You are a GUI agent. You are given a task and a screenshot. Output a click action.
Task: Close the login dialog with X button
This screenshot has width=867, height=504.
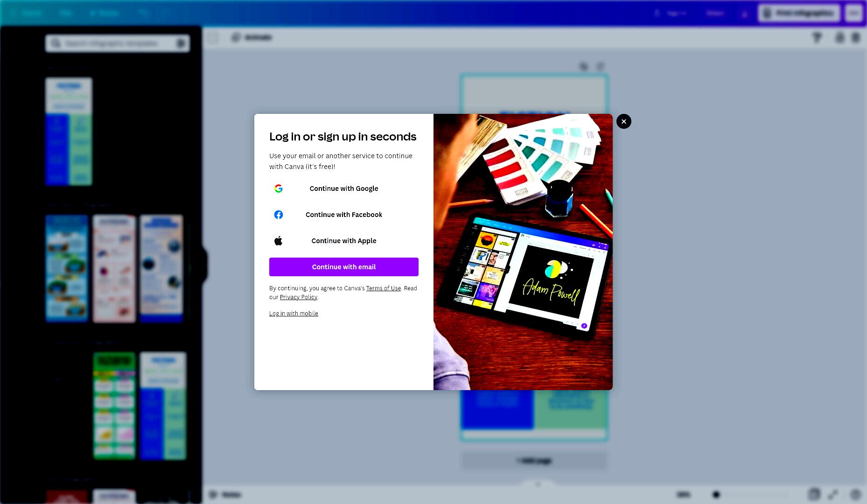point(624,121)
